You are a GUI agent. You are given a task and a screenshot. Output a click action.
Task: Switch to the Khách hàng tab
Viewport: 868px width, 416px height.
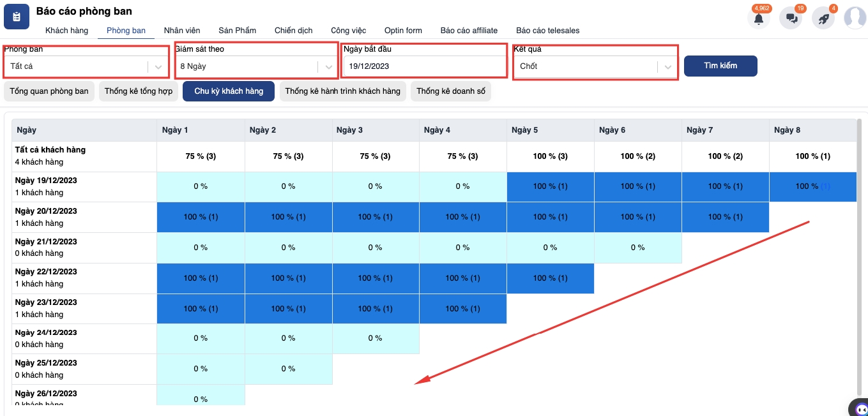[66, 31]
